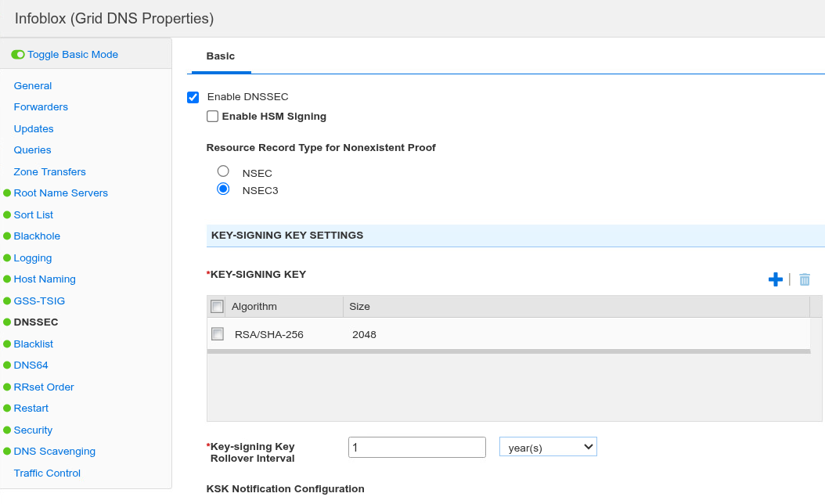Click the RSA/SHA-256 algorithm cell
Image resolution: width=825 pixels, height=504 pixels.
coord(268,335)
